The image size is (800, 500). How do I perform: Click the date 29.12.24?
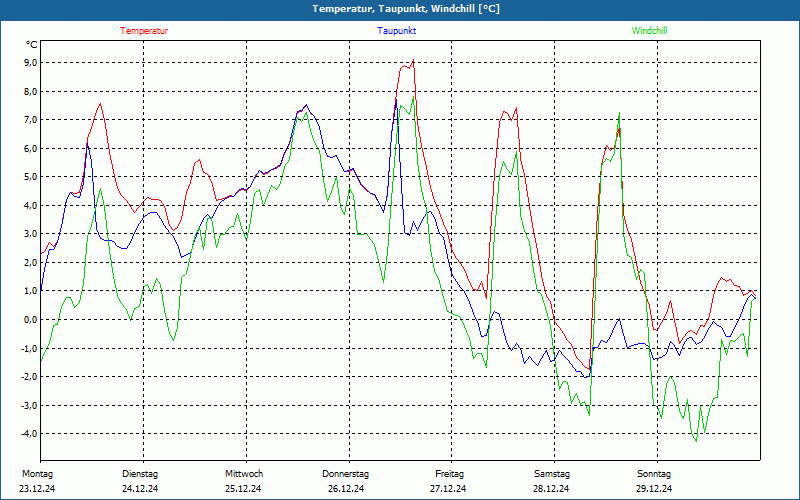[x=654, y=489]
